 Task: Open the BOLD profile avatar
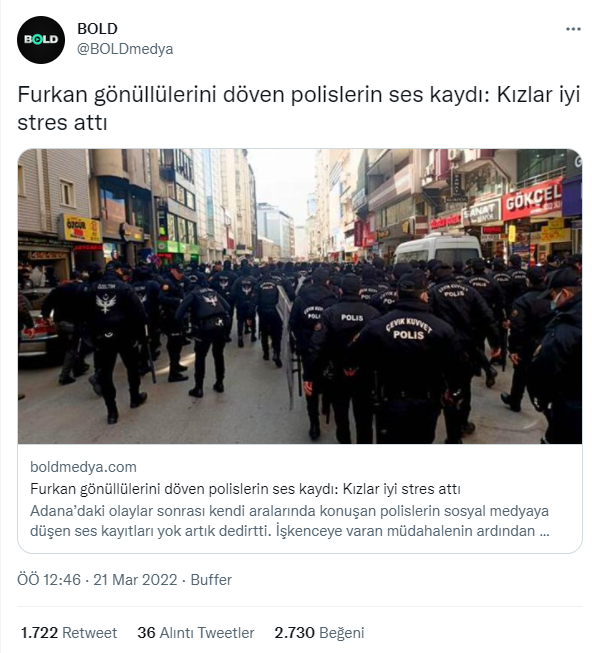pyautogui.click(x=41, y=40)
